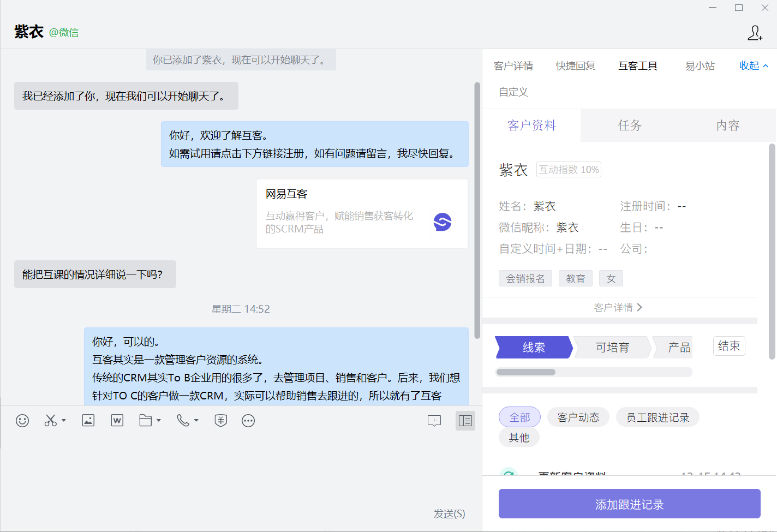Expand the phone call dropdown arrow
The height and width of the screenshot is (532, 777).
pos(196,421)
